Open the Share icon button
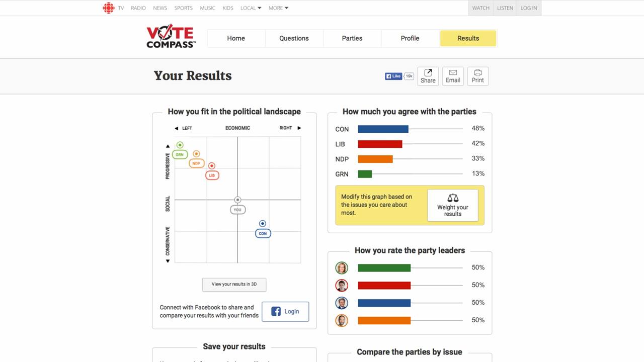 click(428, 76)
